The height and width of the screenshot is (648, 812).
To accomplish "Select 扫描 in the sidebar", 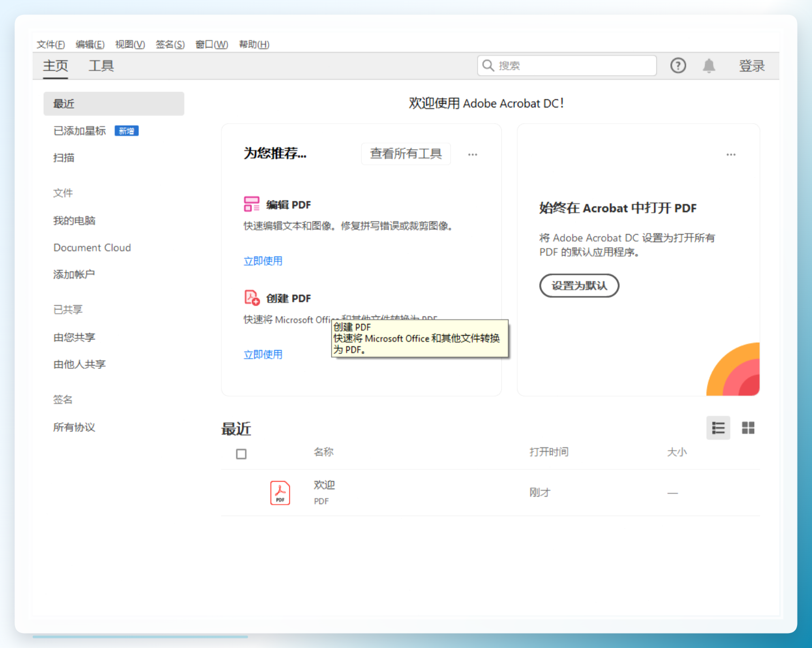I will coord(64,158).
